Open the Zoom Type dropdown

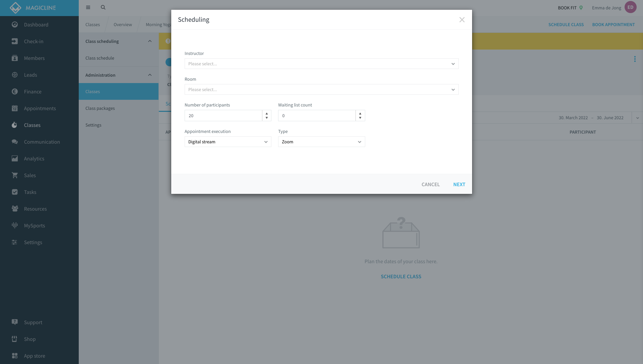321,142
